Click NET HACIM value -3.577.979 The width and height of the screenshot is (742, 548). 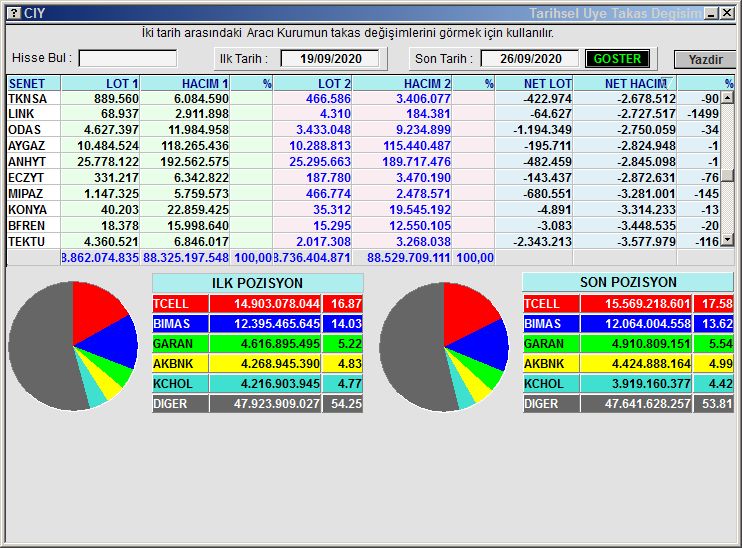[646, 242]
